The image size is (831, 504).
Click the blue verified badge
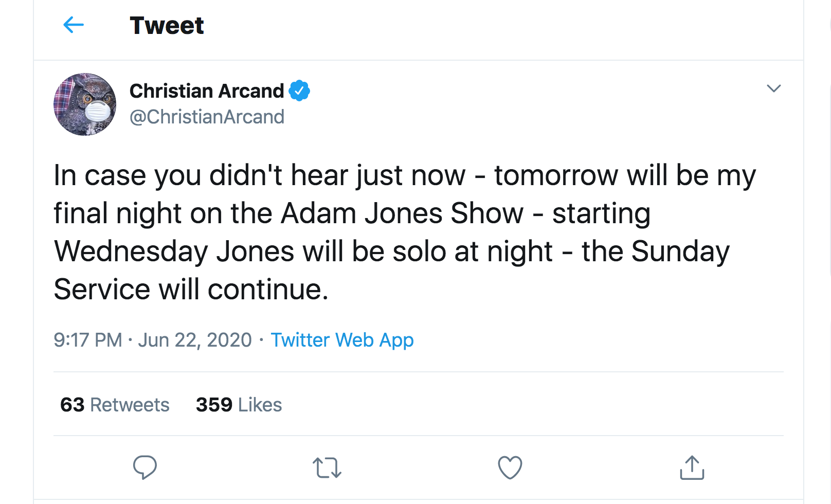(x=299, y=91)
